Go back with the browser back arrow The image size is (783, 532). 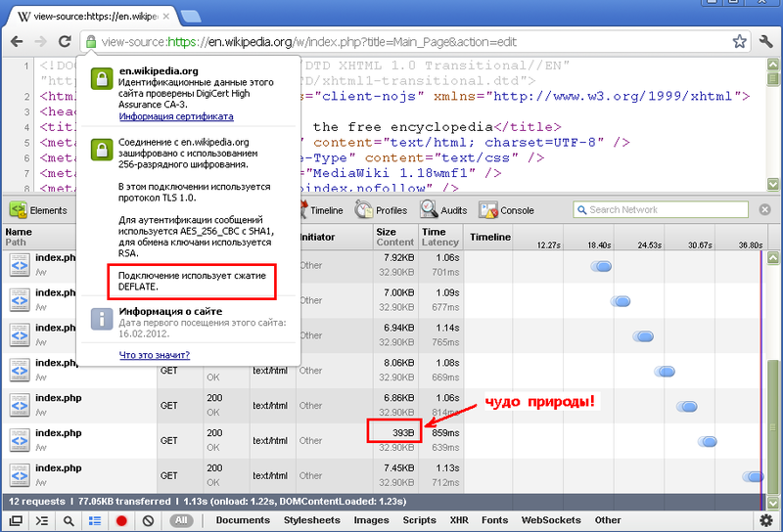pos(17,41)
